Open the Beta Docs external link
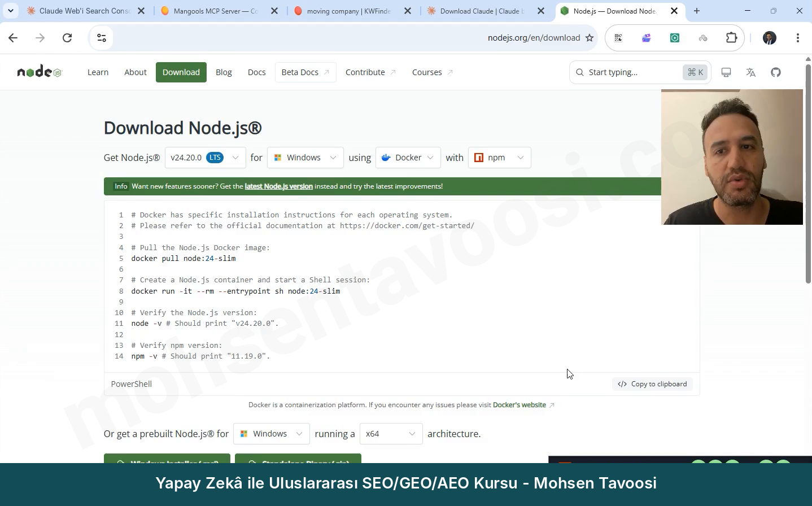Screen dimensions: 812x506 [x=305, y=72]
